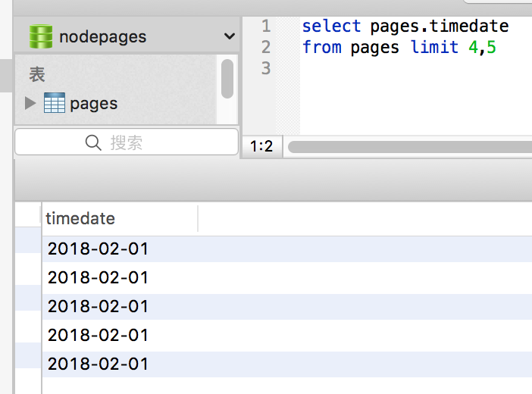
Task: Expand the pages table tree node
Action: click(30, 103)
